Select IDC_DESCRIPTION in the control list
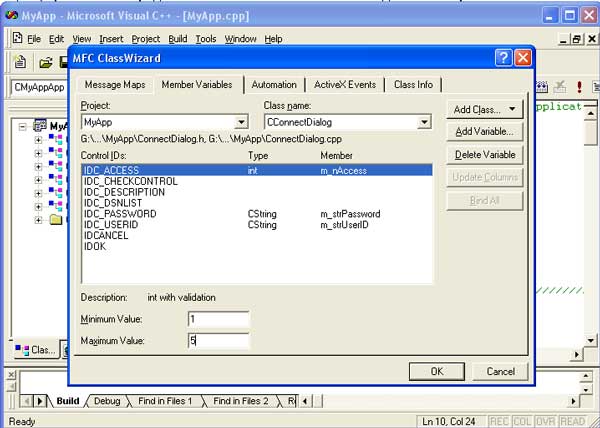The width and height of the screenshot is (600, 428). (124, 192)
